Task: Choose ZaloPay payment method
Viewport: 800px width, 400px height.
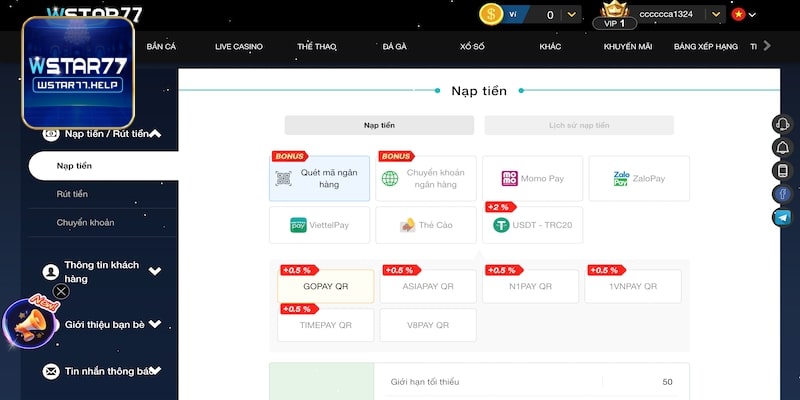Action: [639, 179]
